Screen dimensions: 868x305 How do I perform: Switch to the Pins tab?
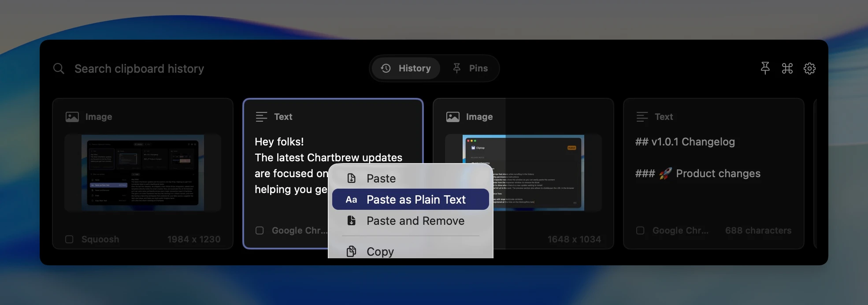coord(470,68)
